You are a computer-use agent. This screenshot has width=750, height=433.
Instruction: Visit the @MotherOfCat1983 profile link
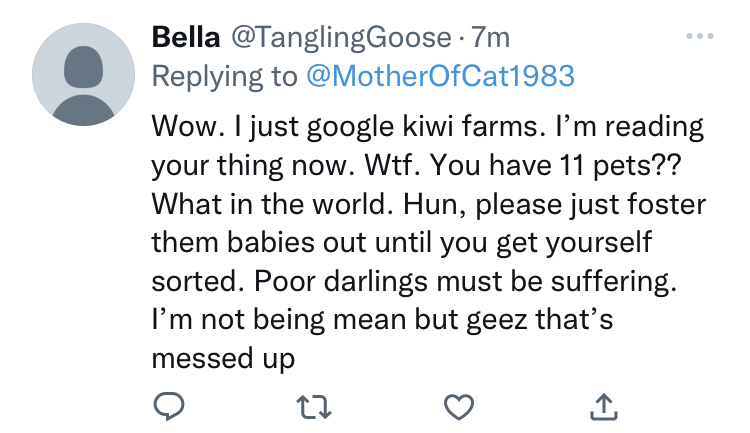coord(440,76)
